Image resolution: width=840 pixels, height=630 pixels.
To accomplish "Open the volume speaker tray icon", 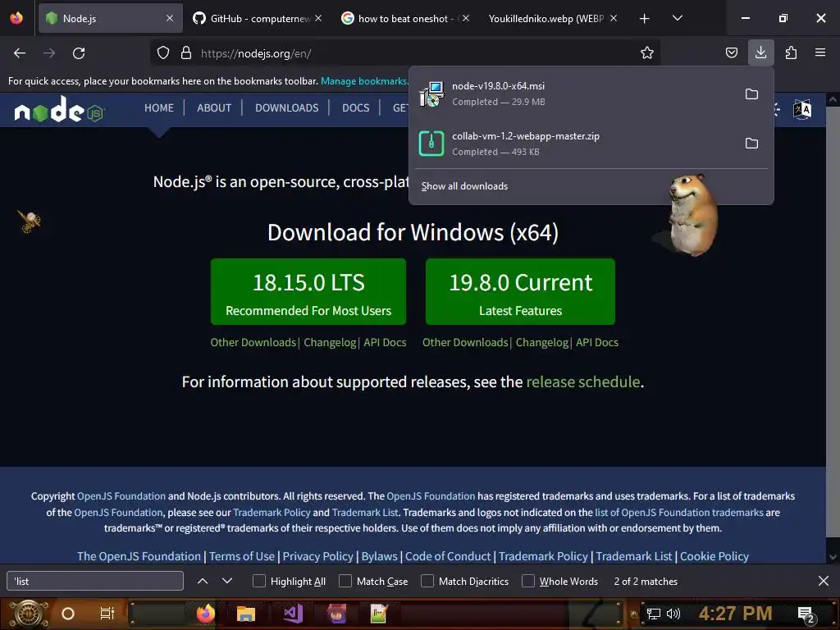I will (673, 614).
